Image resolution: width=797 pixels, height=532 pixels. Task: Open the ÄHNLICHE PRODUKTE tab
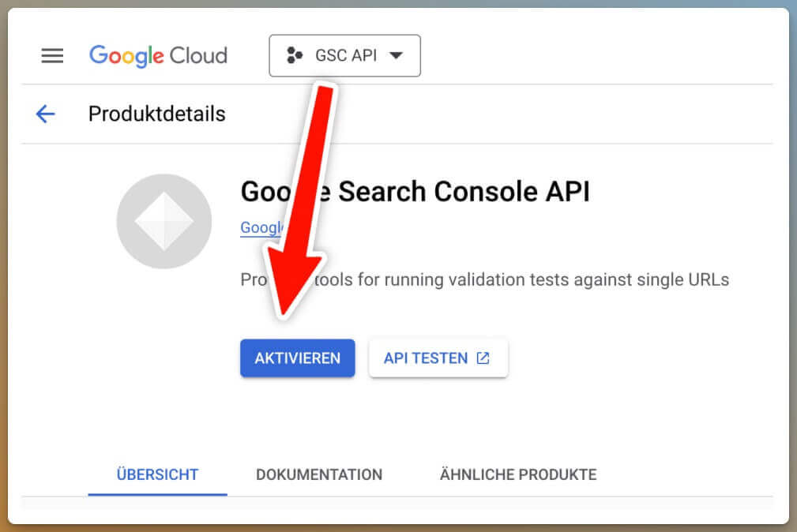[518, 474]
